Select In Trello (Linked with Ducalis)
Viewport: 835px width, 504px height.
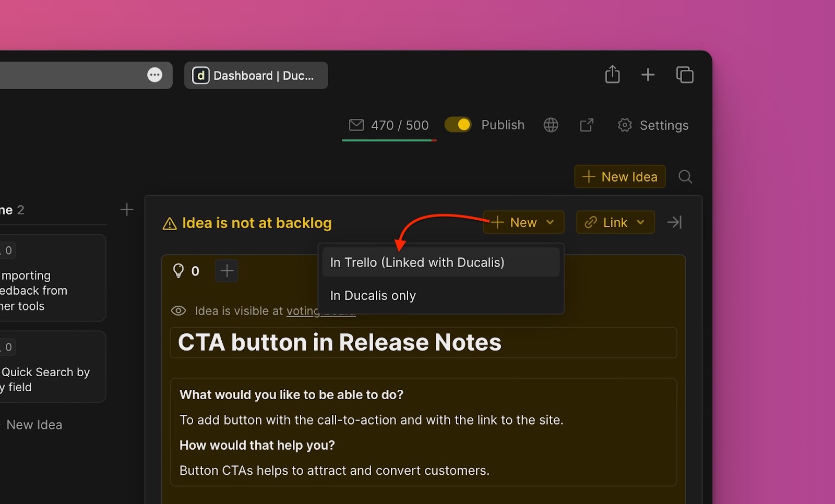[417, 262]
